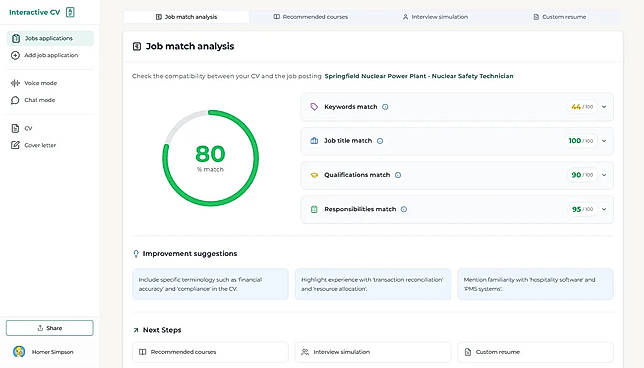Click the 80% match circular progress ring
Viewport: 644px width, 368px height.
210,158
